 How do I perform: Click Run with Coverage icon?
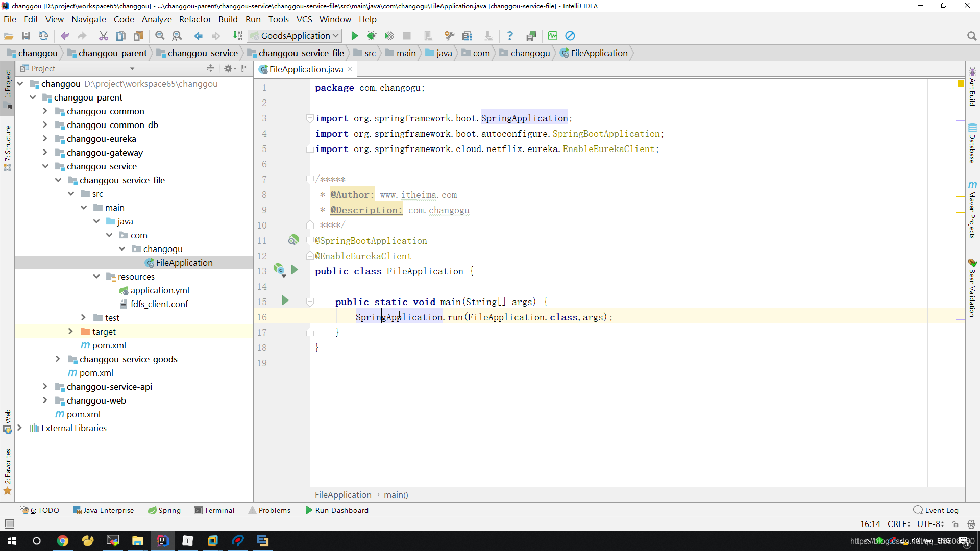[389, 36]
